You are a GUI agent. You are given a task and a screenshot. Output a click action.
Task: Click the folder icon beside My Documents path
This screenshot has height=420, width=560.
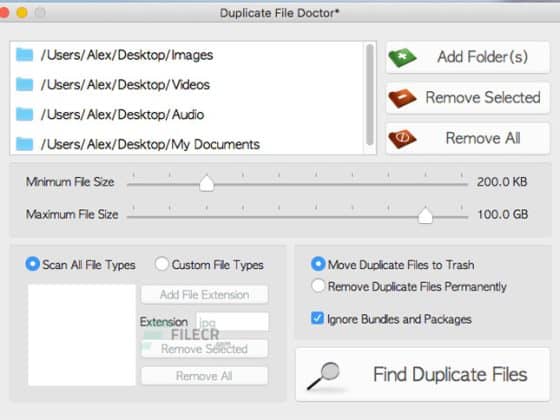tap(25, 144)
